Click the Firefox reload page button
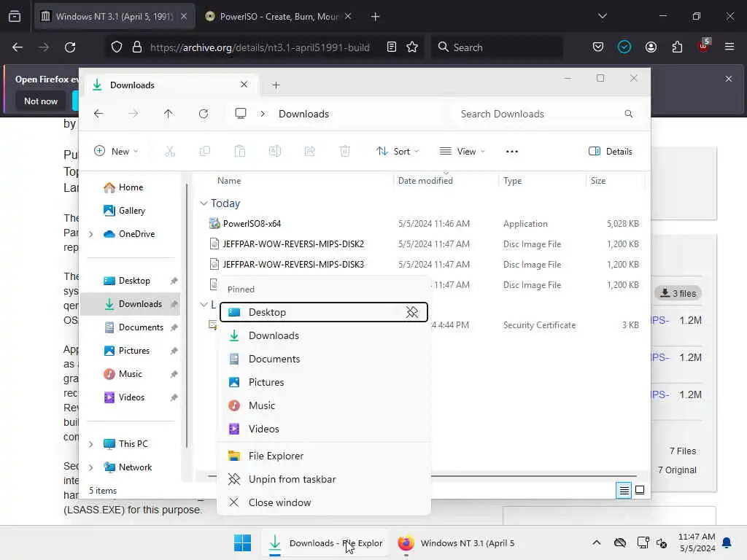The image size is (747, 560). pyautogui.click(x=70, y=47)
